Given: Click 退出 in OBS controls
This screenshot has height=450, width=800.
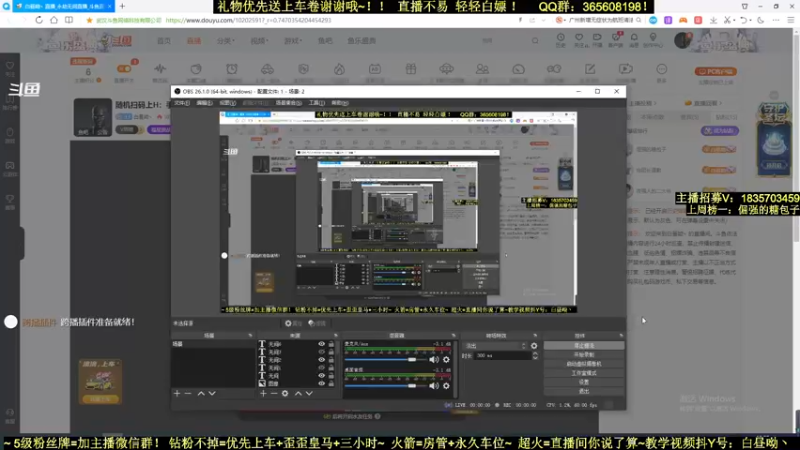Looking at the screenshot, I should click(x=584, y=391).
